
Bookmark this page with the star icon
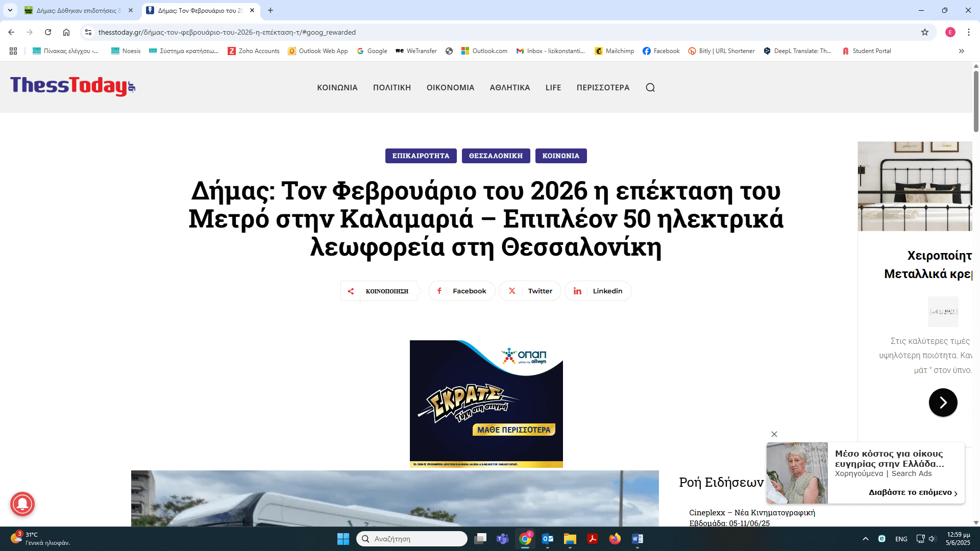tap(924, 32)
